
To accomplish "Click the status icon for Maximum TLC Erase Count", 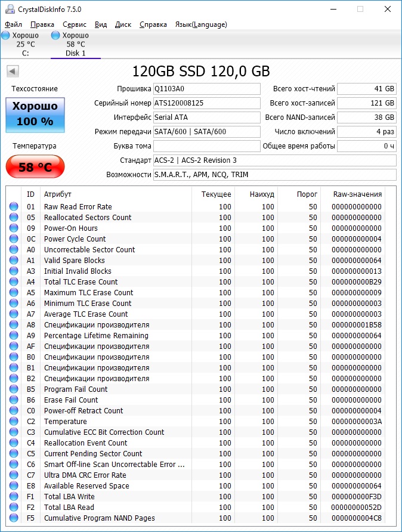I will (14, 292).
